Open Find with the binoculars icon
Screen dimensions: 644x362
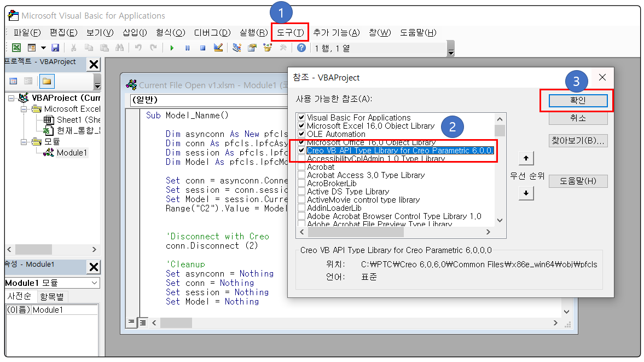119,48
